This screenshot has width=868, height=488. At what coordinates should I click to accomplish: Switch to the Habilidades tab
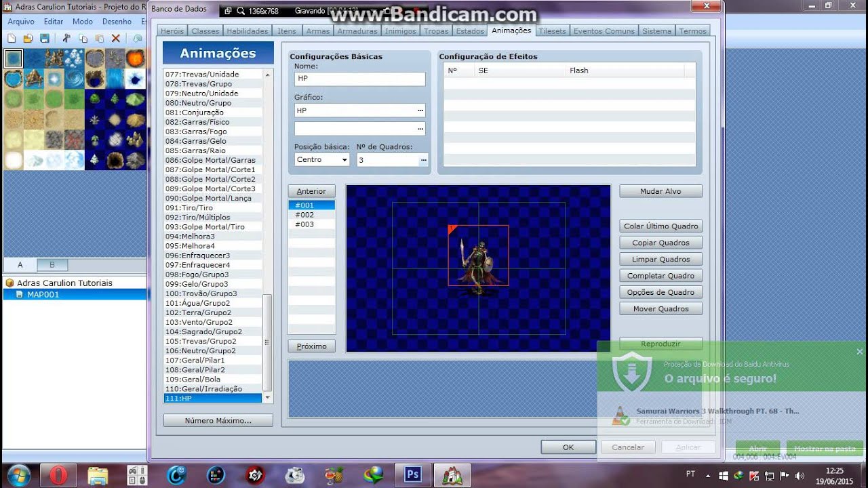pyautogui.click(x=247, y=30)
